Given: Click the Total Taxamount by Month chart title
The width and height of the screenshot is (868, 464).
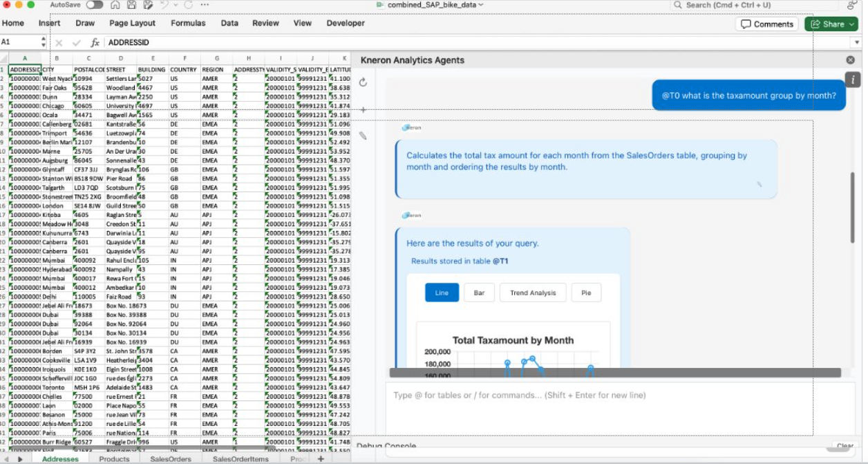Looking at the screenshot, I should tap(513, 340).
